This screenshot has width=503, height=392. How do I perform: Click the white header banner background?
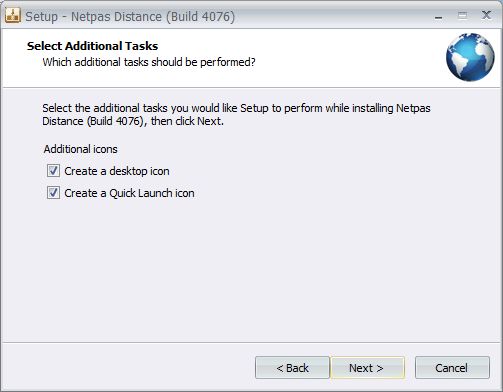(333, 58)
